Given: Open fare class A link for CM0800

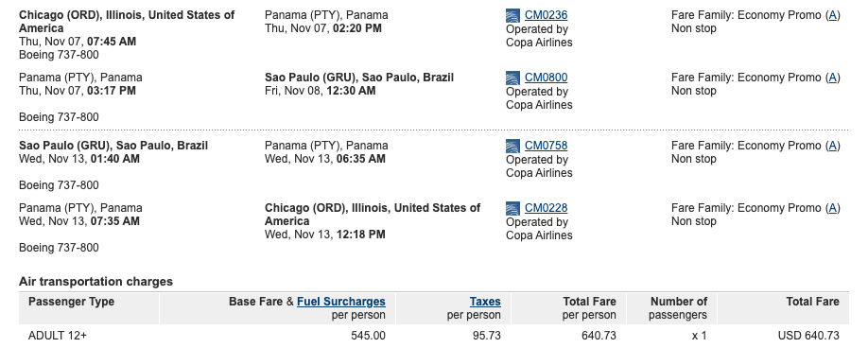Looking at the screenshot, I should pos(832,78).
